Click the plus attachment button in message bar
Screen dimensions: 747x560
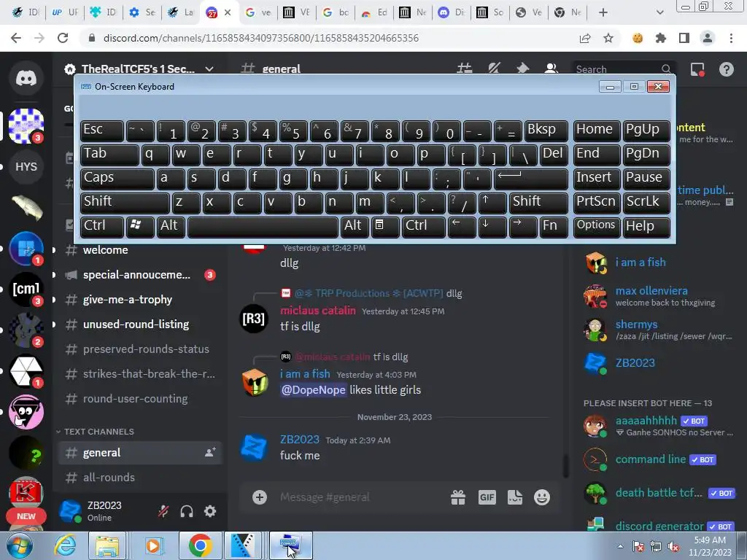pos(260,497)
